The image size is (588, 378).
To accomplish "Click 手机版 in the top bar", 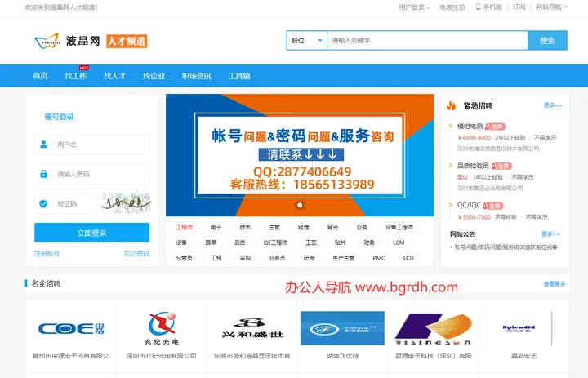I will tap(492, 7).
